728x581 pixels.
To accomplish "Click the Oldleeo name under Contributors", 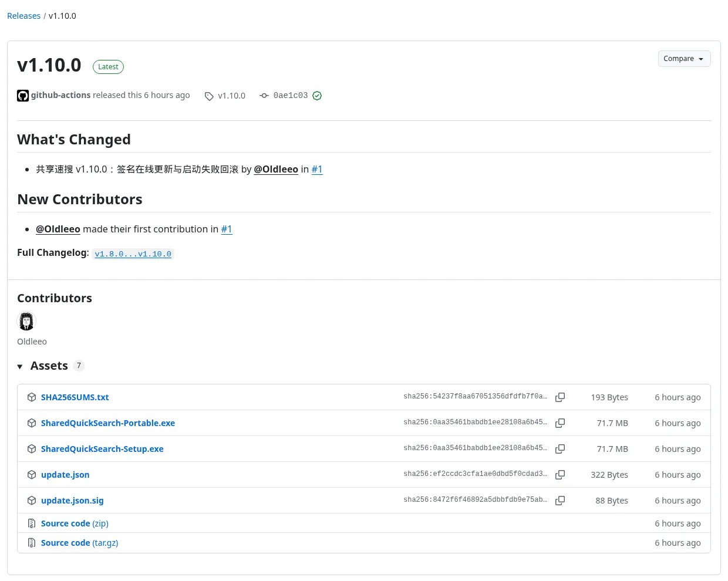I will point(32,342).
